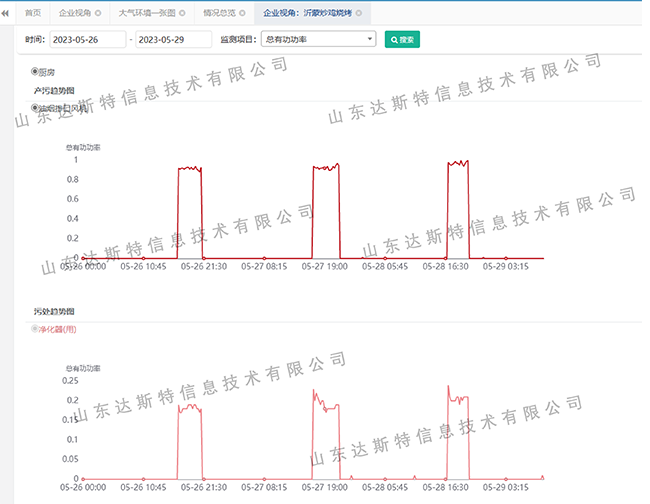Viewport: 650px width, 504px height.
Task: Open the 监测项目 dropdown showing 总有功功率
Action: pyautogui.click(x=317, y=39)
